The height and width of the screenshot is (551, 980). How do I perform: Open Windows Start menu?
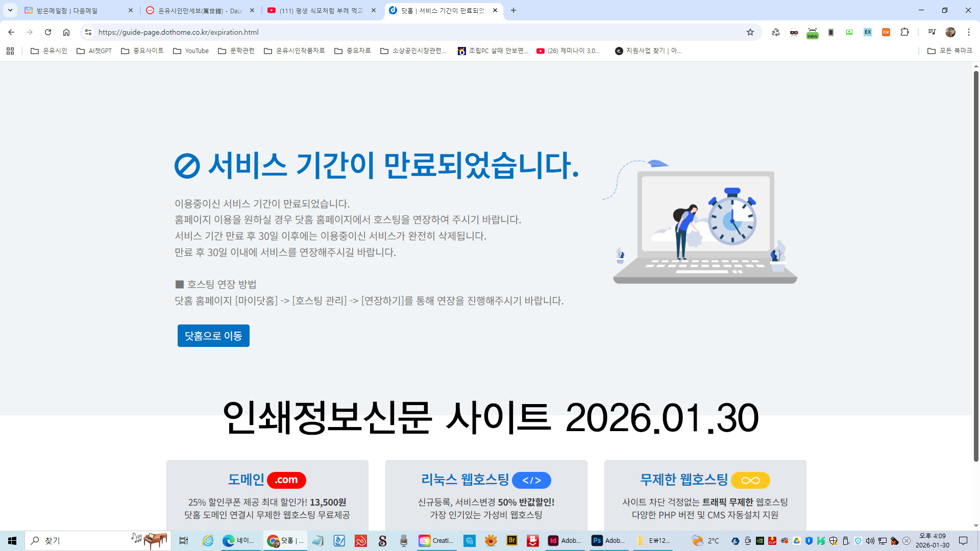[x=12, y=541]
